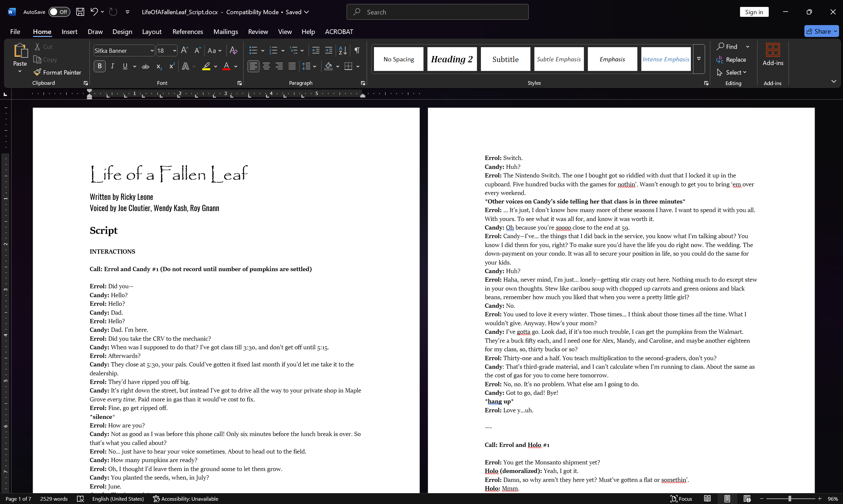
Task: Click the Format Painter tool
Action: pos(58,72)
